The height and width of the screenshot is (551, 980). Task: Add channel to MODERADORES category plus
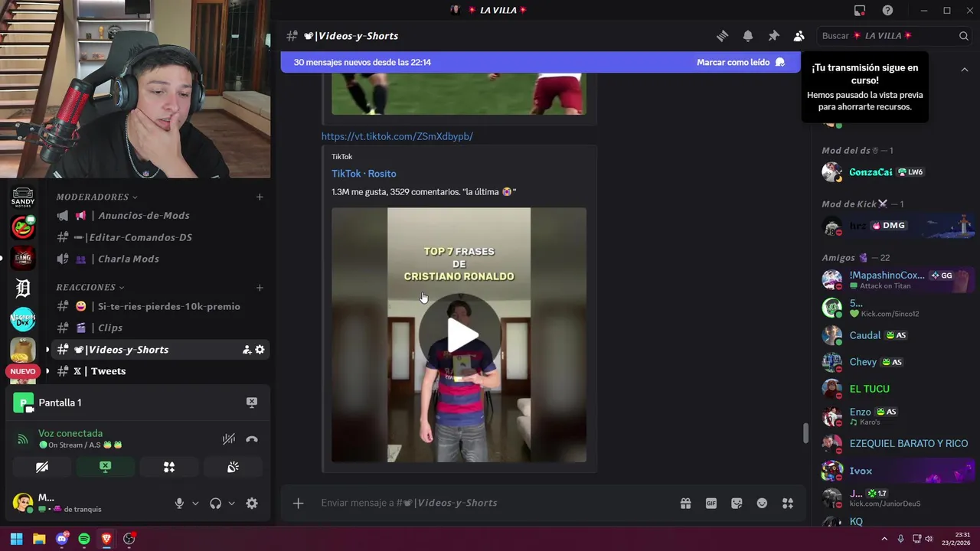point(260,197)
